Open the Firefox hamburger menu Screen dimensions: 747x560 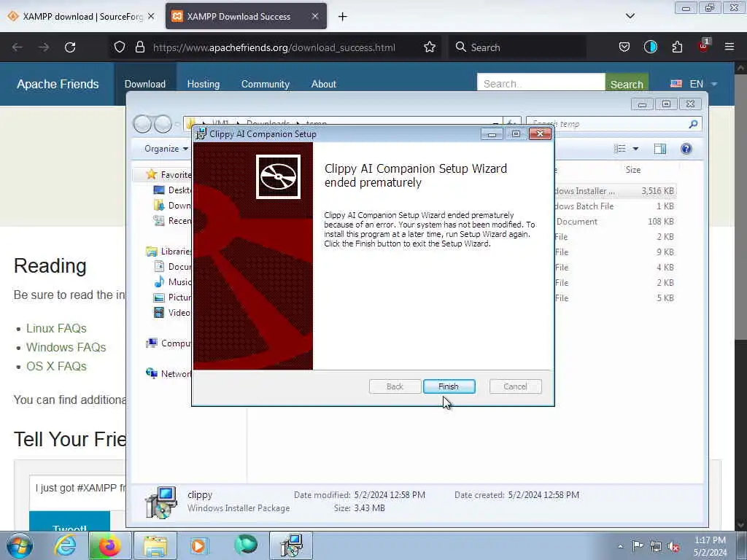click(729, 47)
